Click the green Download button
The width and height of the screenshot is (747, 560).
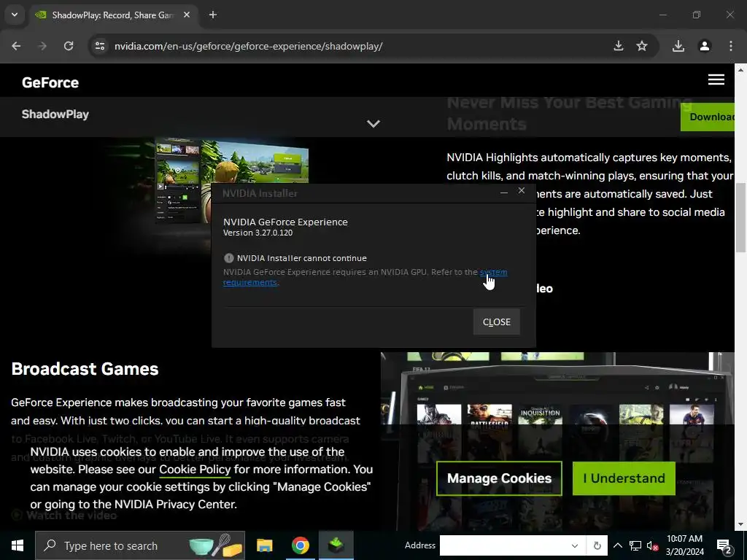coord(708,117)
